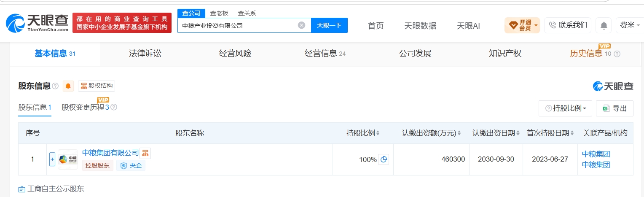Click the 股东名称 column header
Image resolution: width=644 pixels, height=197 pixels.
(x=190, y=133)
